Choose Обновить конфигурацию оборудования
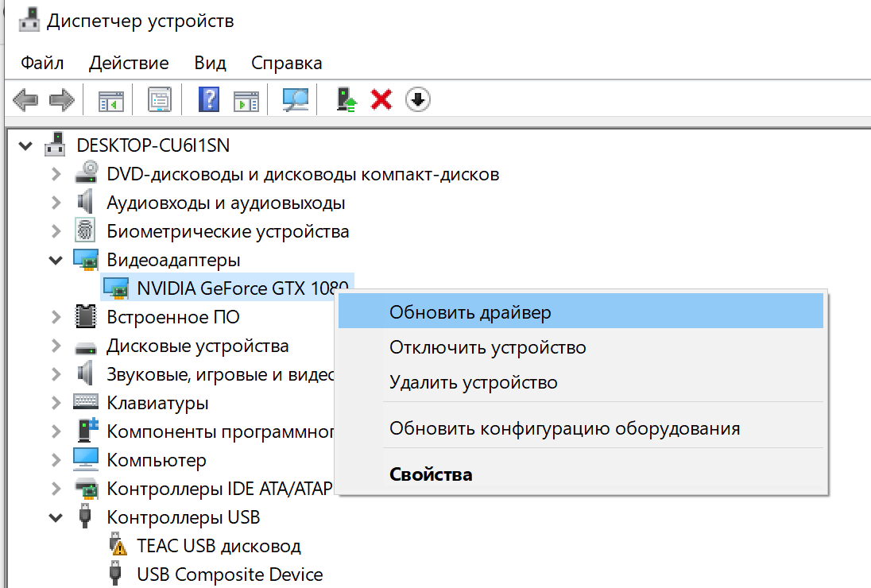 (x=580, y=428)
